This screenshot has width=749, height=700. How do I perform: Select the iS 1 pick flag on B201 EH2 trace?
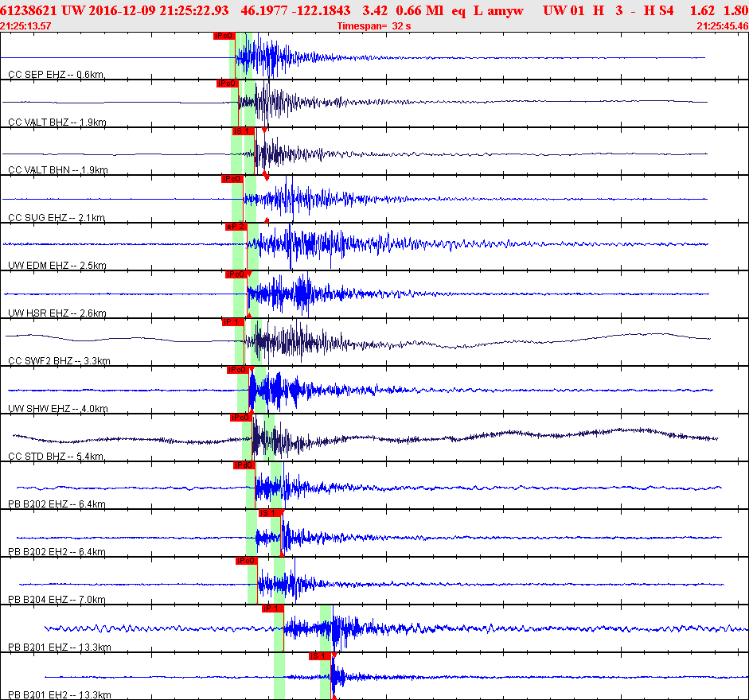point(319,656)
